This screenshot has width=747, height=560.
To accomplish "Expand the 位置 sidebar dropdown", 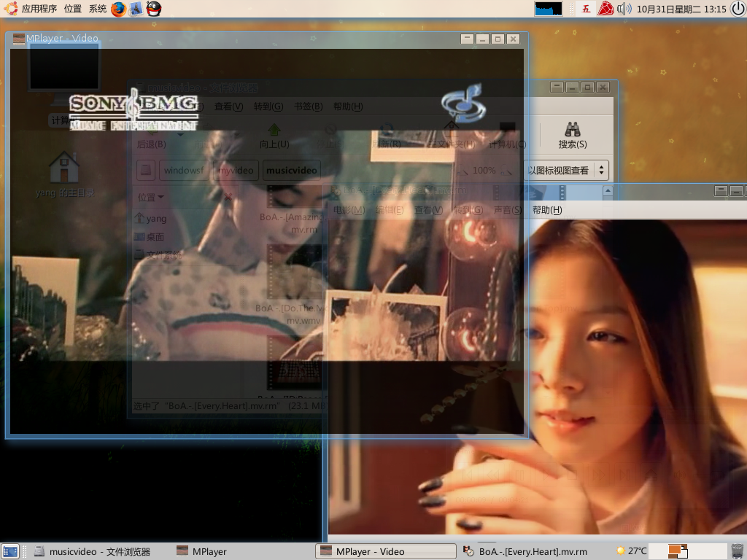I will tap(150, 197).
